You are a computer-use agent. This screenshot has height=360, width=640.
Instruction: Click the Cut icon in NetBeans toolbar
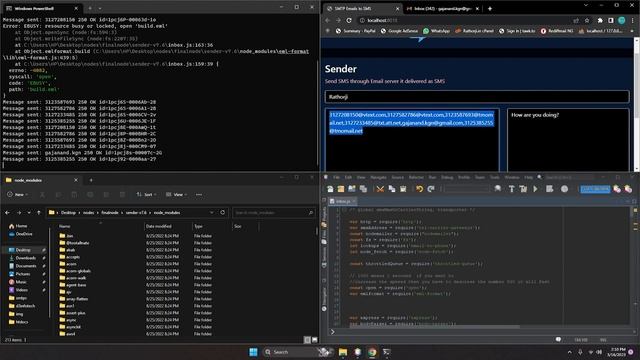coord(380,189)
